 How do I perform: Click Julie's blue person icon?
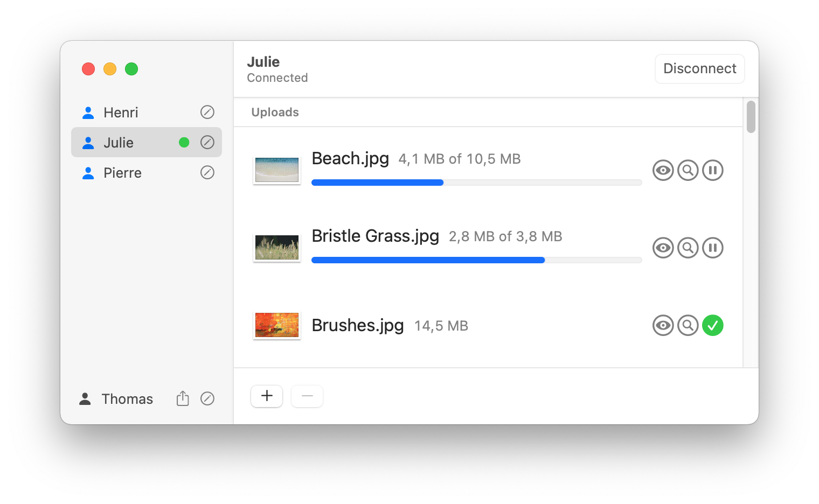pyautogui.click(x=88, y=143)
